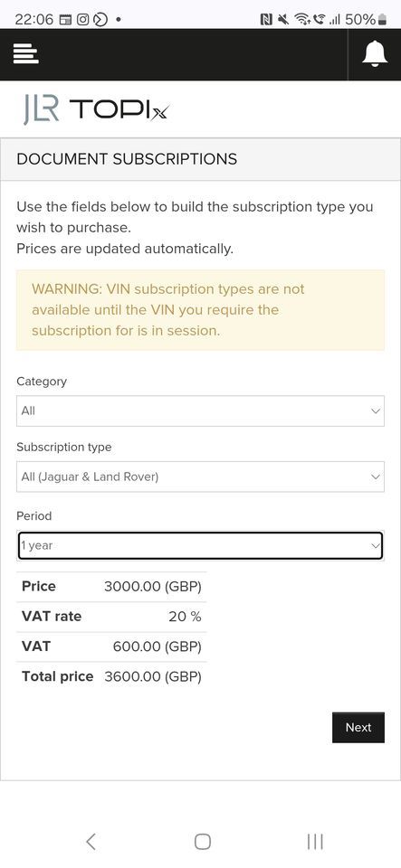Viewport: 401px width, 868px height.
Task: Tap the battery indicator in status bar
Action: [x=382, y=20]
